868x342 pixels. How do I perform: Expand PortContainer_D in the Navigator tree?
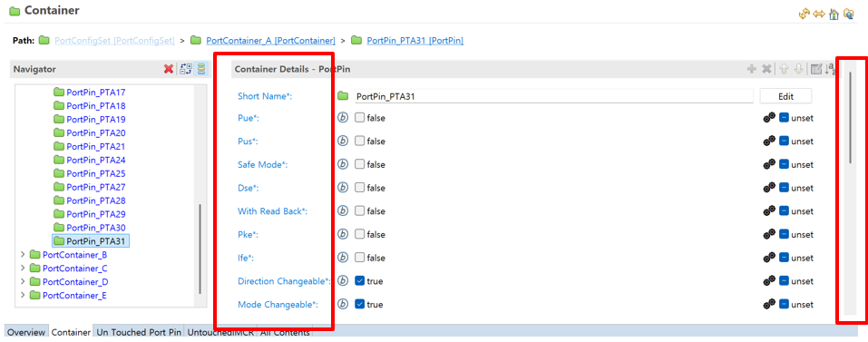23,282
